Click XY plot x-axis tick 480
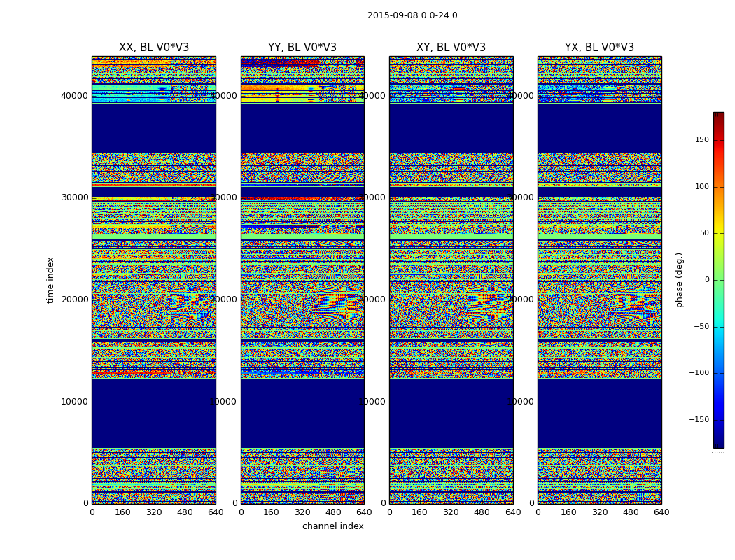The height and width of the screenshot is (560, 735). pyautogui.click(x=482, y=512)
